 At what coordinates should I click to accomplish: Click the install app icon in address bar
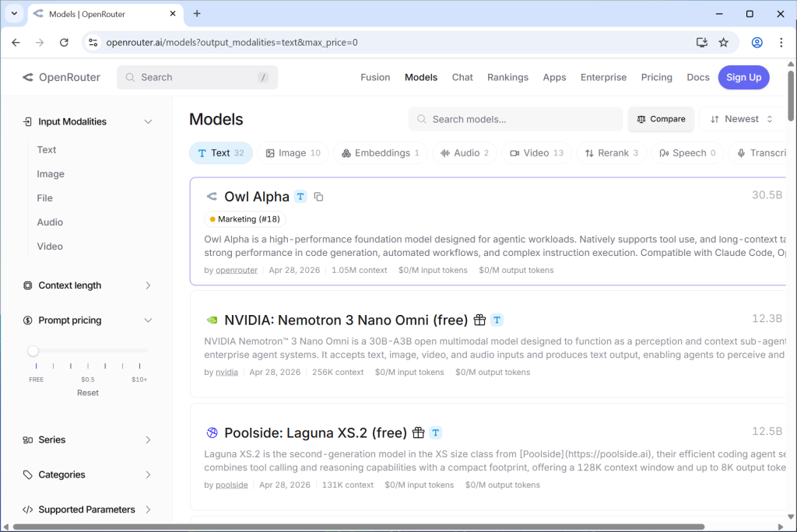[x=702, y=43]
